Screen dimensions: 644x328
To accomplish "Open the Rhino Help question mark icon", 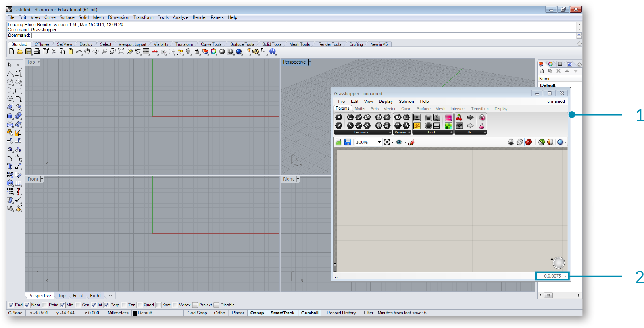I will click(273, 52).
